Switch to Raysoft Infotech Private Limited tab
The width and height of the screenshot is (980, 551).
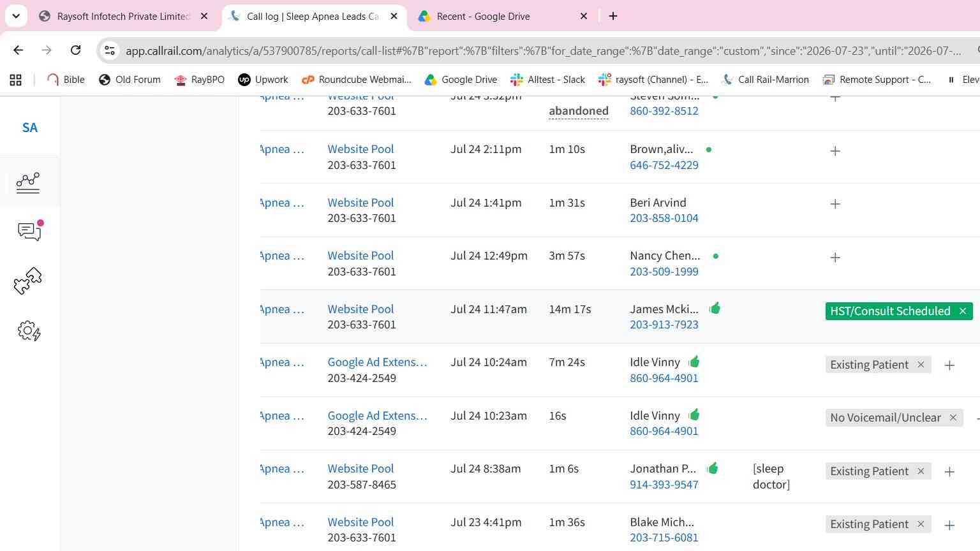pos(124,16)
